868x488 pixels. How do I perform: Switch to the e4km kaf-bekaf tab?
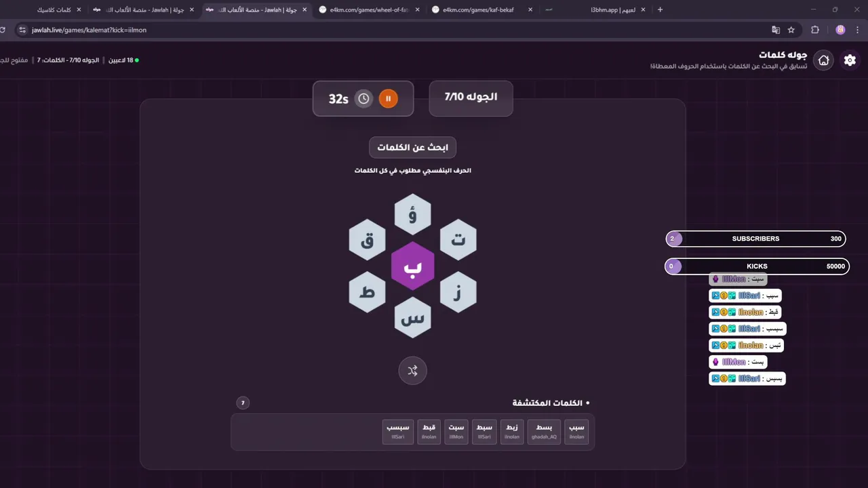click(481, 10)
